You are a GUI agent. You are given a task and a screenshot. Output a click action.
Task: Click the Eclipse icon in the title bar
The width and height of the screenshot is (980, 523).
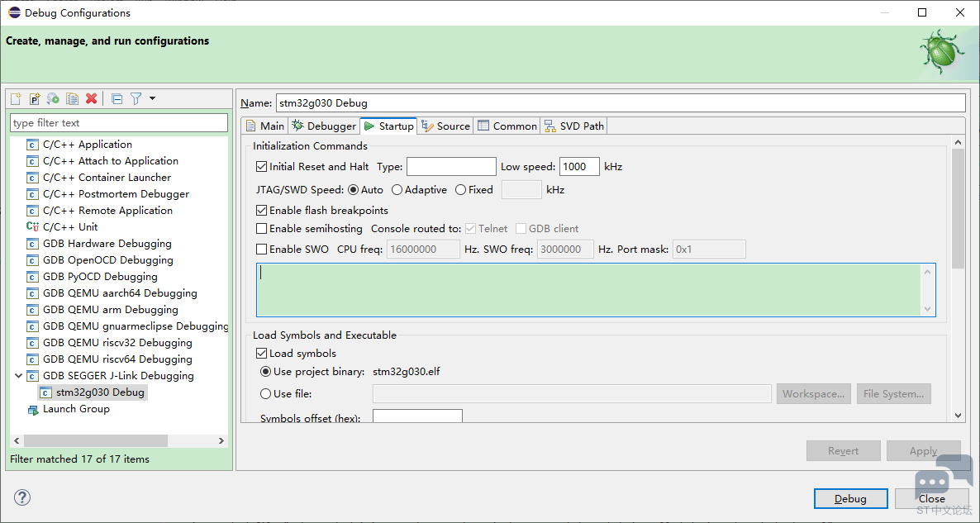14,12
